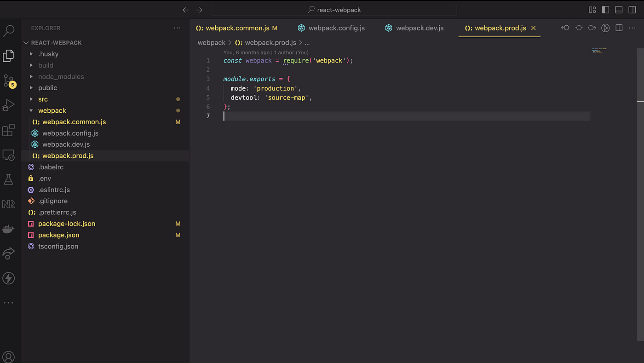Open package-lock.json file
This screenshot has height=363, width=644.
pyautogui.click(x=105, y=224)
